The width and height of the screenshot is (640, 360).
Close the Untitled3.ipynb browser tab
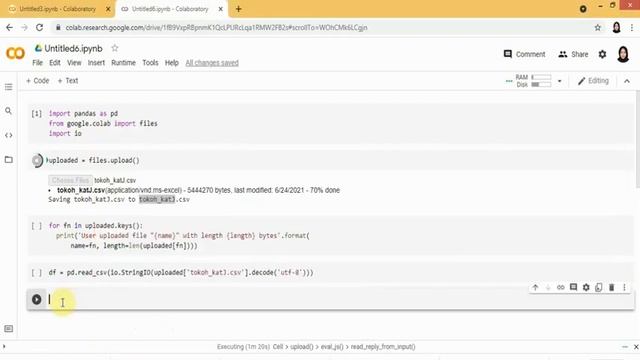108,9
